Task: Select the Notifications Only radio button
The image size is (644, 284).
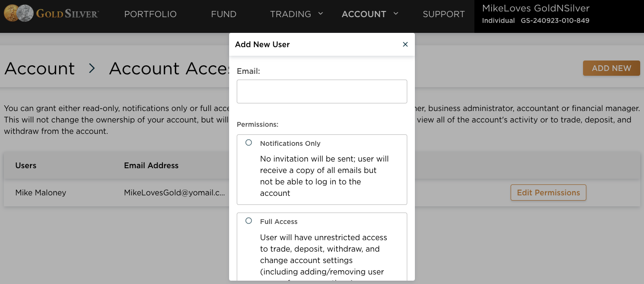Action: (x=249, y=142)
